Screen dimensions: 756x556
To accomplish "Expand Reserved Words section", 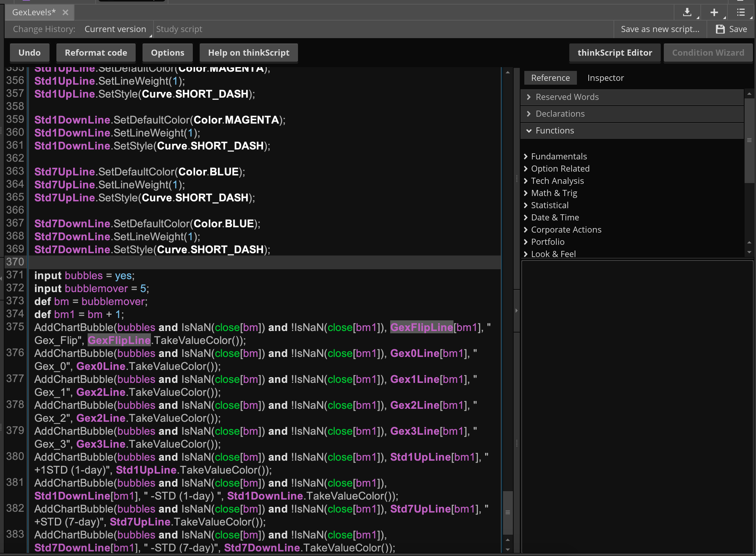I will pyautogui.click(x=632, y=97).
